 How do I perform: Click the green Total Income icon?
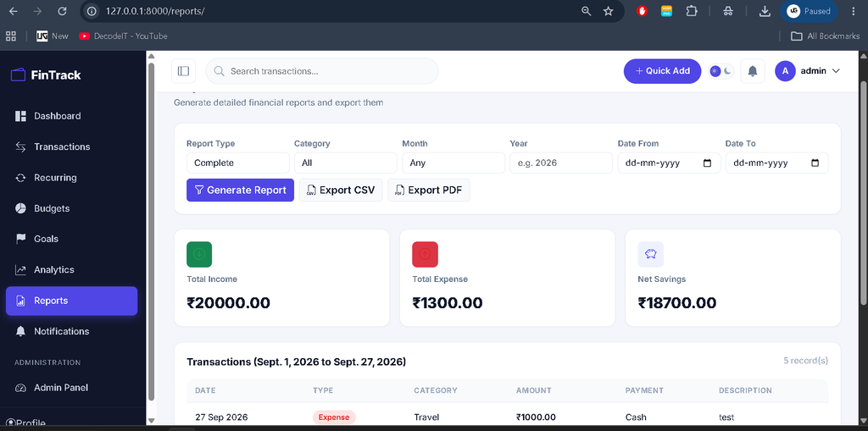click(x=199, y=255)
